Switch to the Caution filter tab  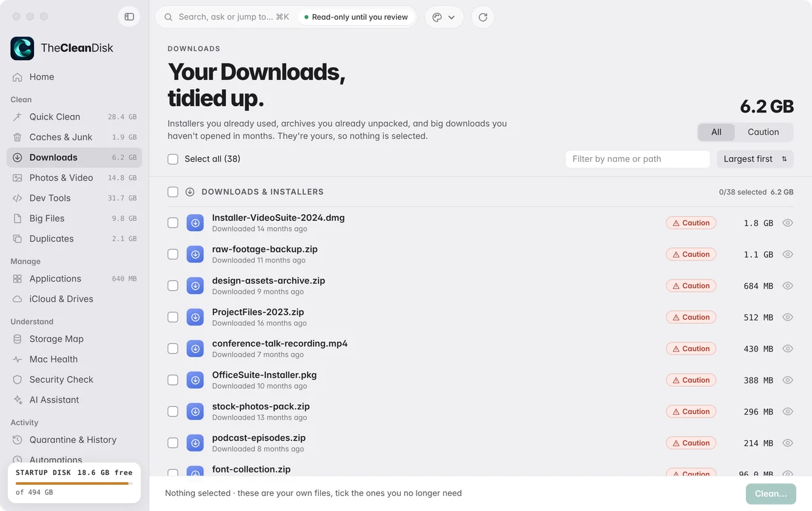pos(764,132)
